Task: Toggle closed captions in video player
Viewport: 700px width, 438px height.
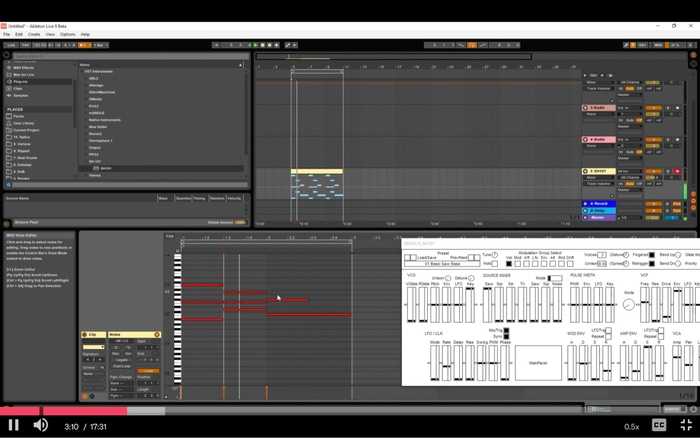Action: click(x=659, y=425)
